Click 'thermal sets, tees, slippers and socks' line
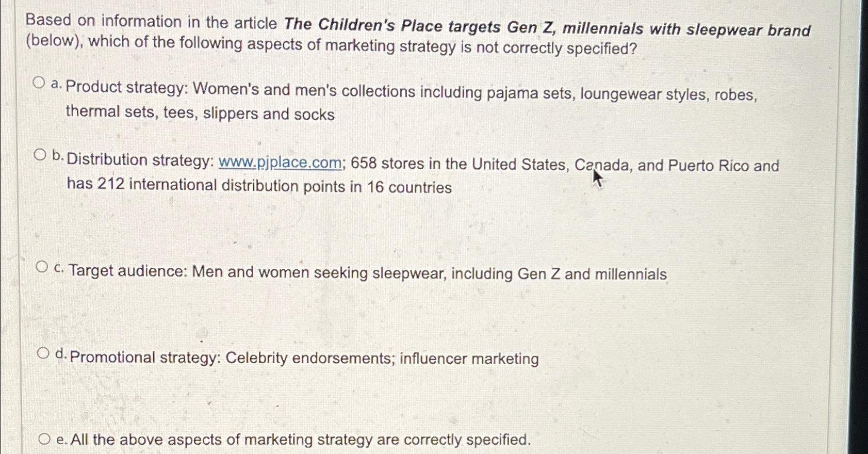The height and width of the screenshot is (454, 868). (x=200, y=112)
